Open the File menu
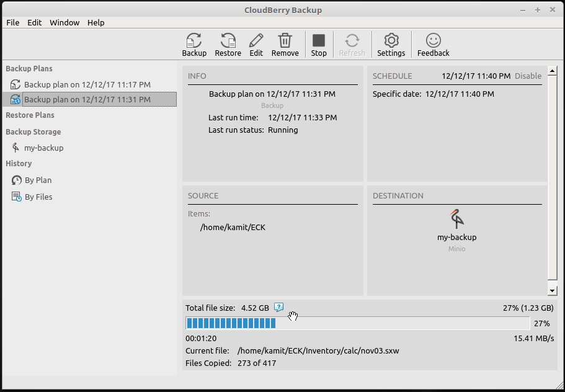The height and width of the screenshot is (392, 565). click(x=12, y=22)
